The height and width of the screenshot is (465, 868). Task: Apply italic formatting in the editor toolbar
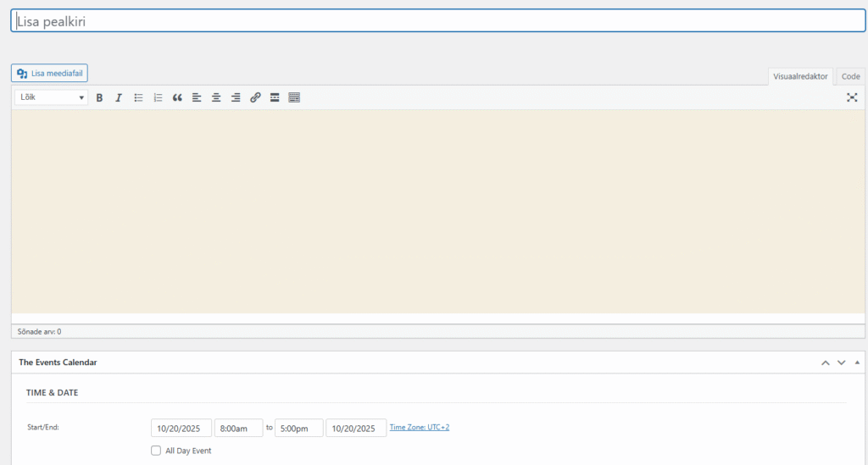tap(119, 98)
